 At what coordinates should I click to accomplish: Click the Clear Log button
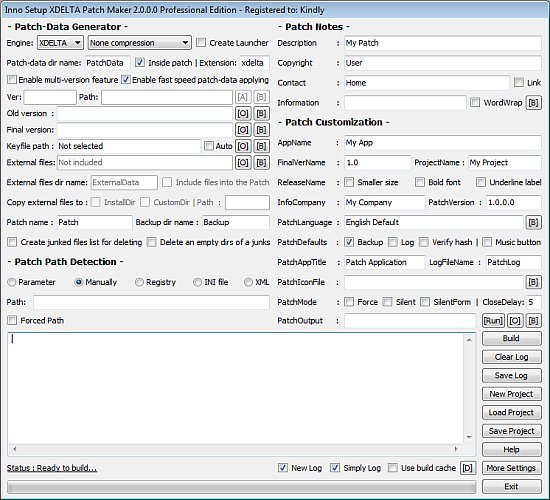[x=511, y=357]
